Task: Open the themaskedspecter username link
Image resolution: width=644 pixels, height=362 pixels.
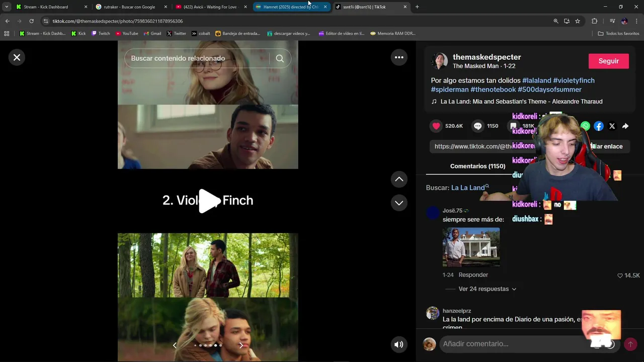Action: (x=487, y=57)
